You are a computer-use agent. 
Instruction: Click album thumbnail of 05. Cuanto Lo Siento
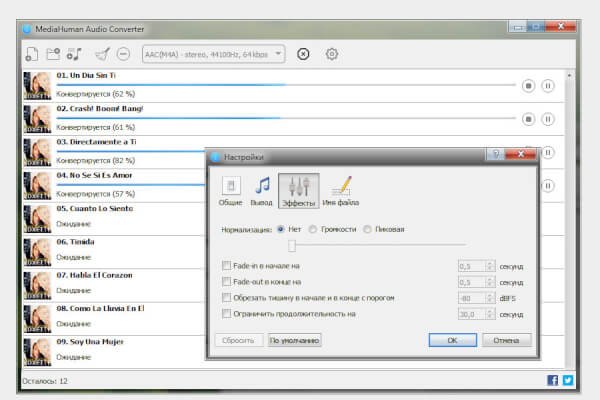pos(37,219)
